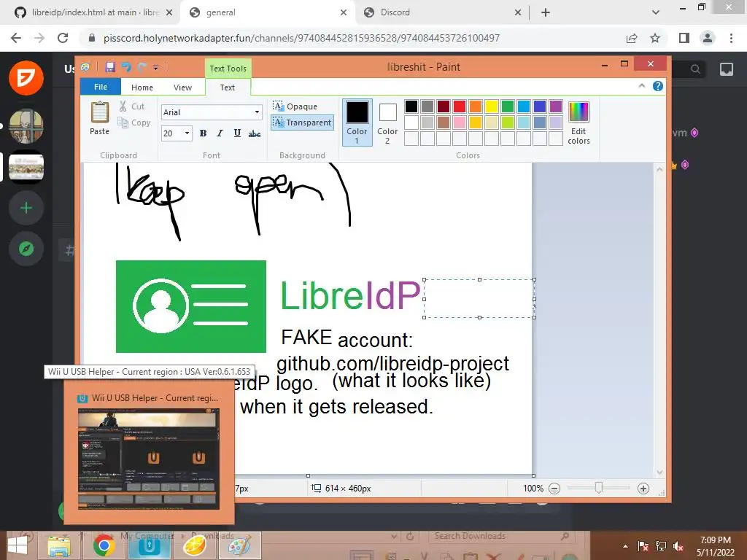Toggle the Chrome side panel icon
747x560 pixels.
tap(684, 38)
